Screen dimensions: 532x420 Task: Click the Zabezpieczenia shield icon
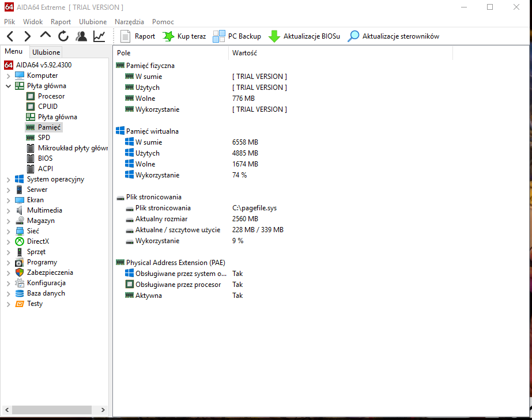pos(20,273)
